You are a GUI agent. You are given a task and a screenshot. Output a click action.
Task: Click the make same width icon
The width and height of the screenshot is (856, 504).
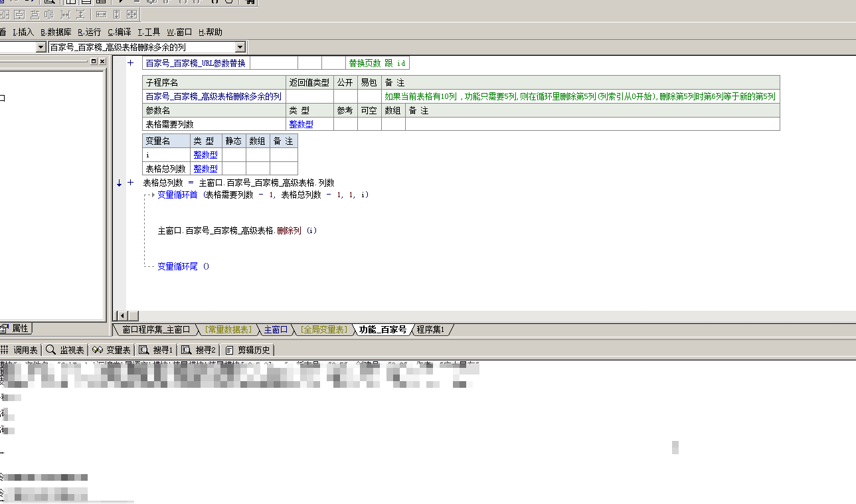(101, 14)
